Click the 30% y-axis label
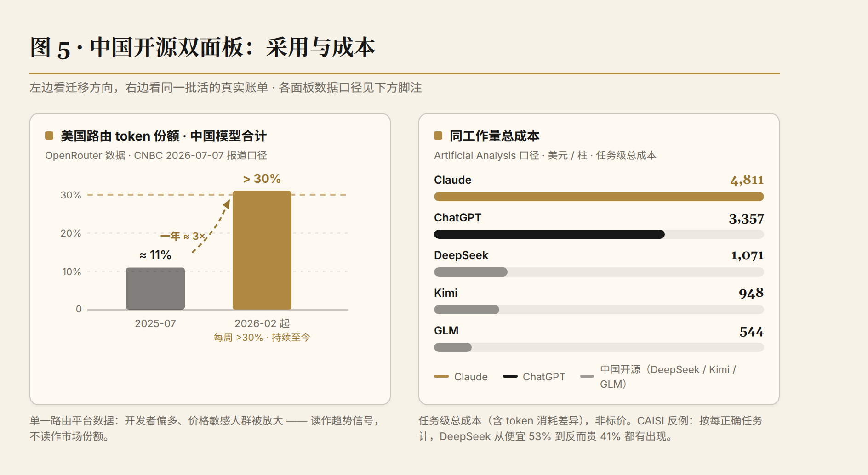Image resolution: width=868 pixels, height=475 pixels. pos(71,195)
